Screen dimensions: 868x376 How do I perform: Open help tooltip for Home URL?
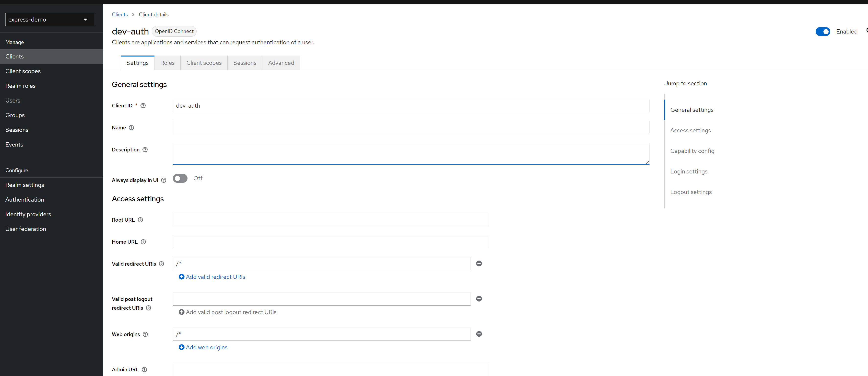coord(143,242)
